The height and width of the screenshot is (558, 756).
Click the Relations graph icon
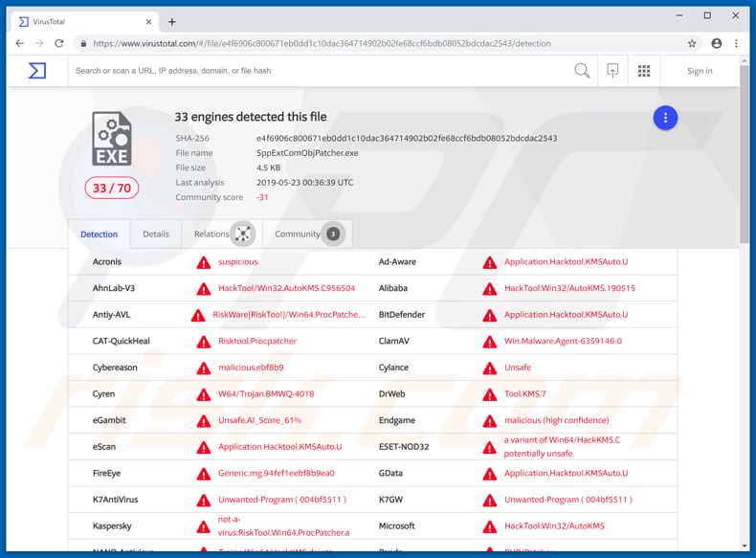coord(242,234)
